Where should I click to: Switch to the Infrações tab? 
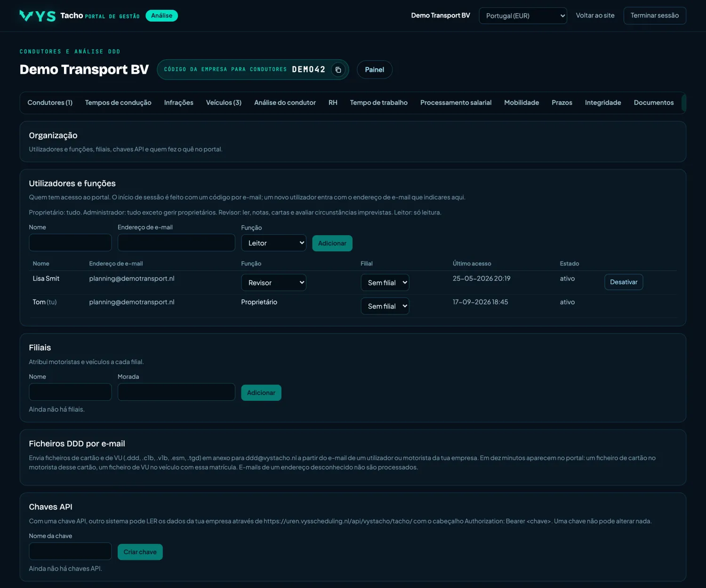click(x=179, y=103)
